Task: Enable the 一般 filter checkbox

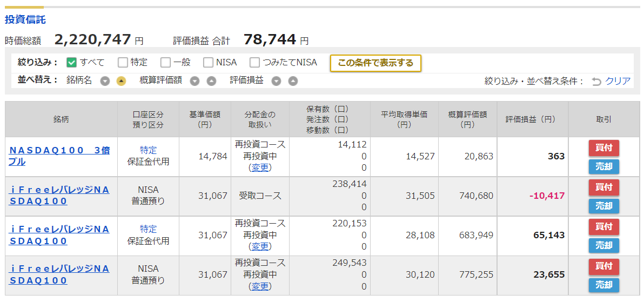Action: tap(165, 63)
